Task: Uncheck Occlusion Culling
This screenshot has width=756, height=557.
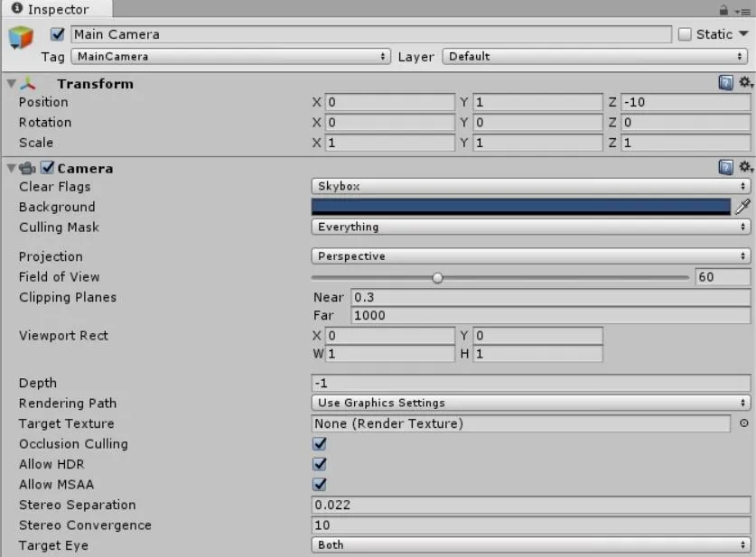Action: (320, 443)
